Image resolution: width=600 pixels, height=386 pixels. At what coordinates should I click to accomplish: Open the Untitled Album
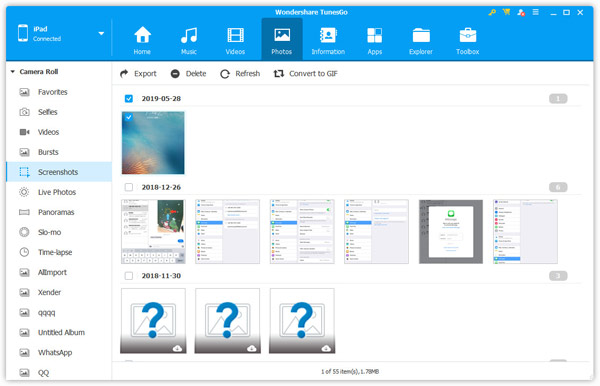click(59, 332)
